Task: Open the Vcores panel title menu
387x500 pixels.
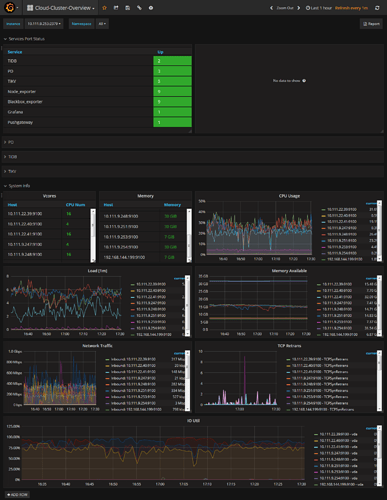Action: click(49, 196)
